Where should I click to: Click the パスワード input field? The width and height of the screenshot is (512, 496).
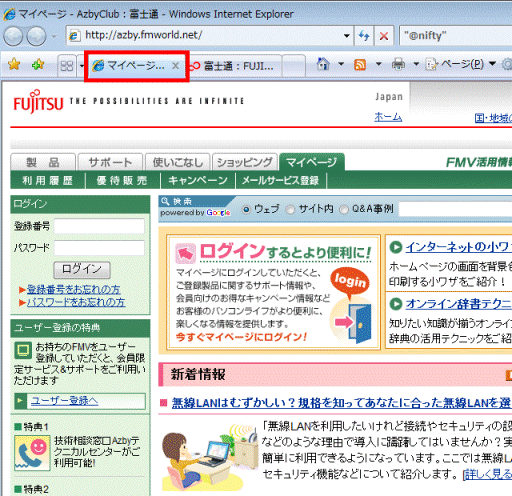click(x=99, y=248)
